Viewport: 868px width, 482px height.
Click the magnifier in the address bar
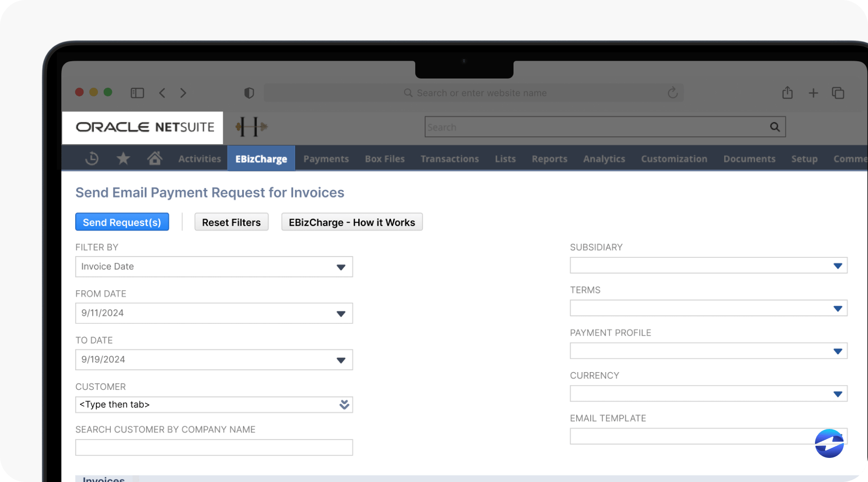tap(408, 93)
